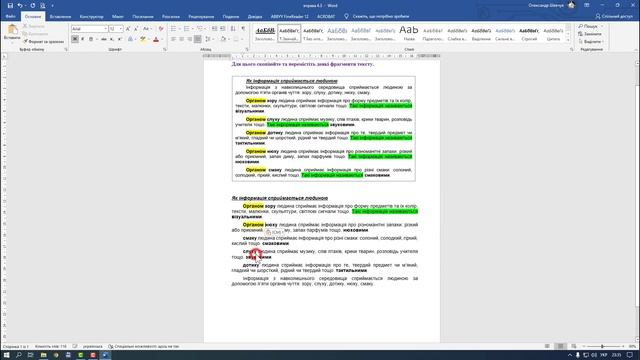Save the document from Quick Access toolbar
640x360 pixels.
(10, 5)
